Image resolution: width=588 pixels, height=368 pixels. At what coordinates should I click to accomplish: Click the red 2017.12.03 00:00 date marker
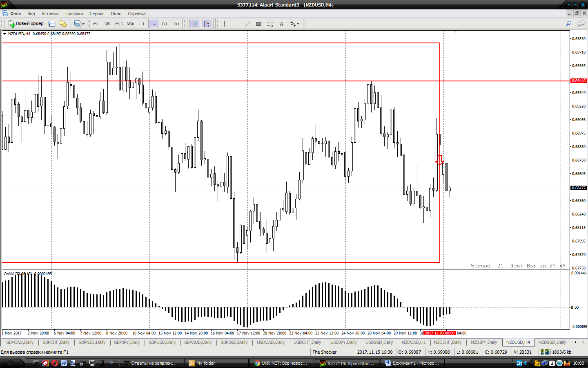[440, 333]
